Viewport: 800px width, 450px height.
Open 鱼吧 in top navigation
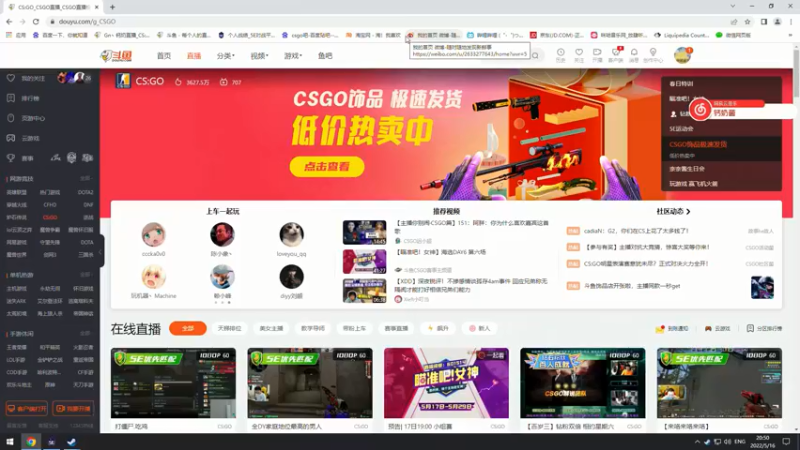[x=325, y=56]
